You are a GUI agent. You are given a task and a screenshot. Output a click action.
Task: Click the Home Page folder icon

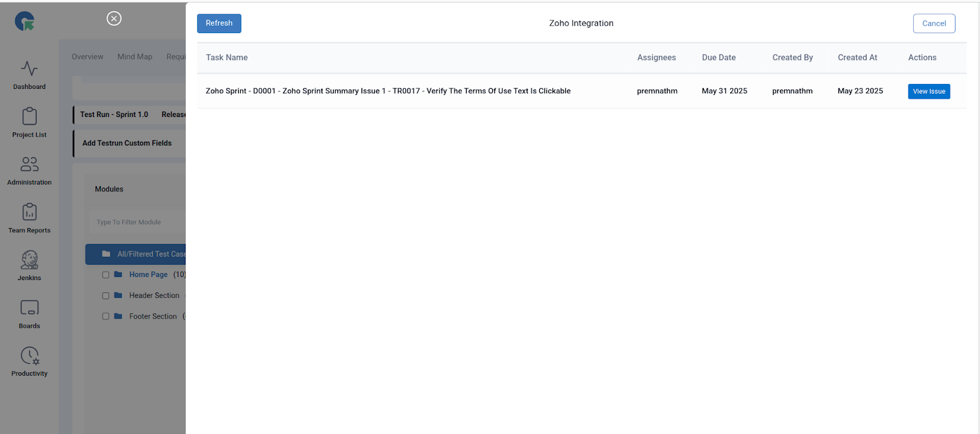118,275
